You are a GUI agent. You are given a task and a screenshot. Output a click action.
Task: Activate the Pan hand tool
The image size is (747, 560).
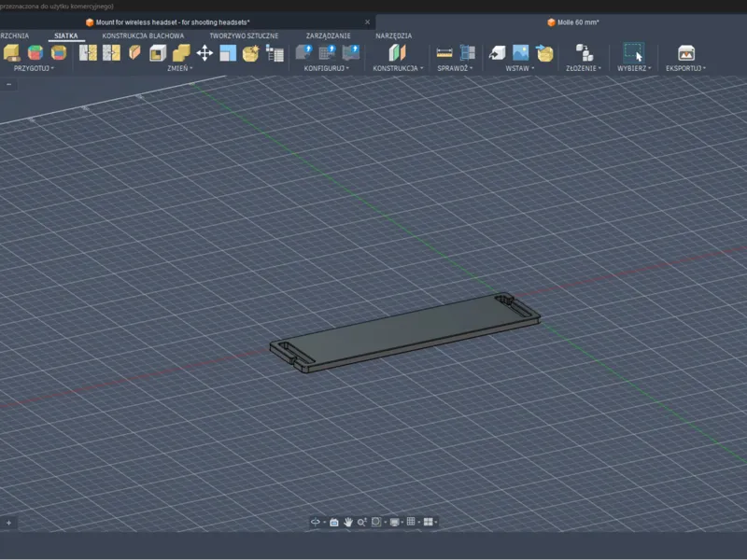pyautogui.click(x=348, y=523)
